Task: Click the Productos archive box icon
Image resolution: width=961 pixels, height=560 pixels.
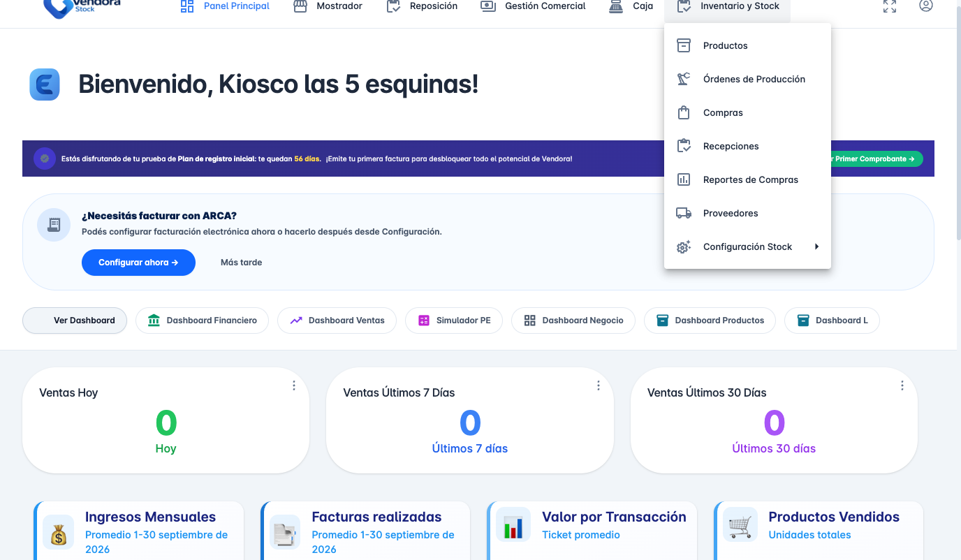Action: (x=684, y=45)
